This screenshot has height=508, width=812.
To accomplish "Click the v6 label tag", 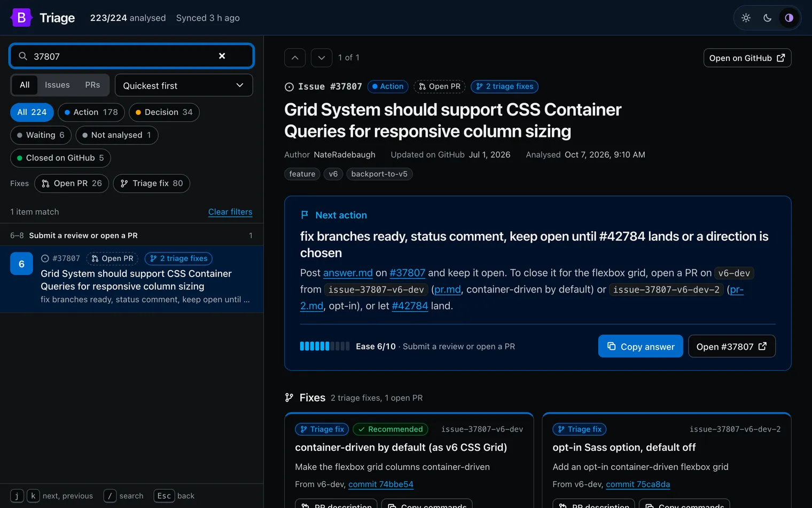I will pyautogui.click(x=333, y=174).
